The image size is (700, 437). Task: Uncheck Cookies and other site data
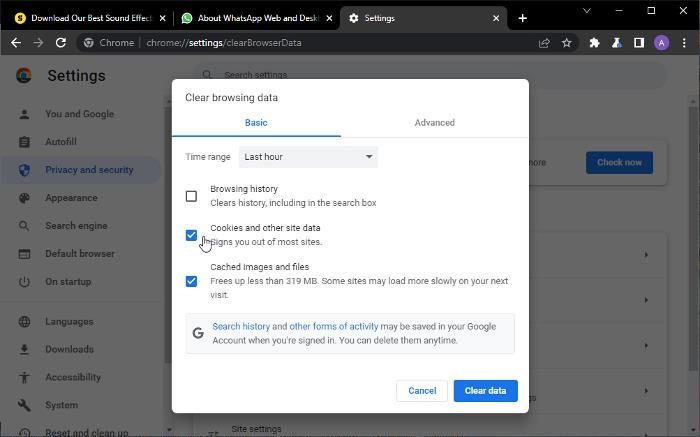[x=191, y=235]
